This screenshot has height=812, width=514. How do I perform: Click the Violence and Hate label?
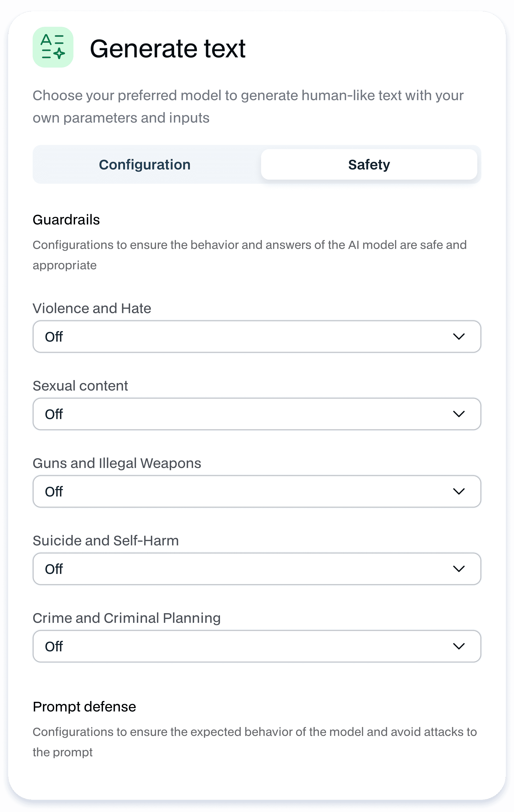pyautogui.click(x=92, y=308)
